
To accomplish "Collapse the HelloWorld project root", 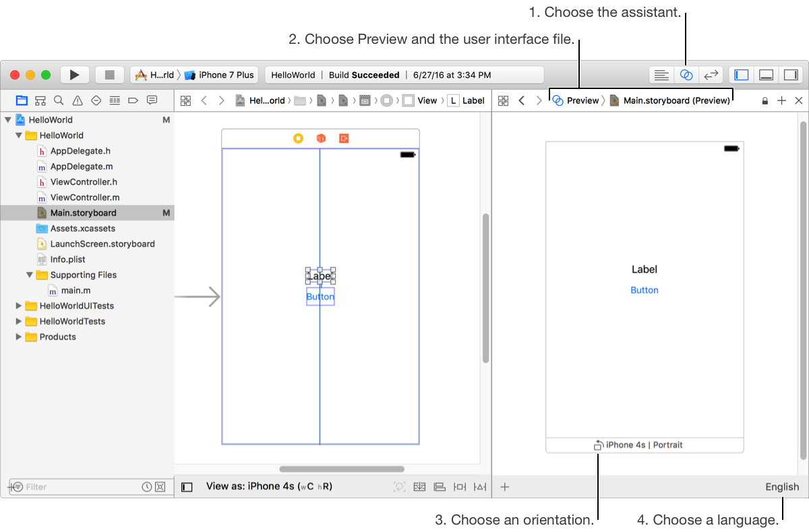I will (x=8, y=120).
